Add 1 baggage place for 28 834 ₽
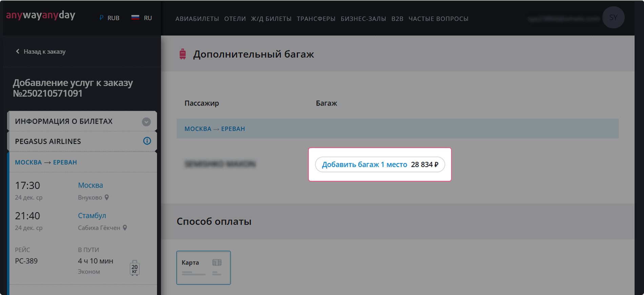Image resolution: width=644 pixels, height=295 pixels. click(x=380, y=165)
